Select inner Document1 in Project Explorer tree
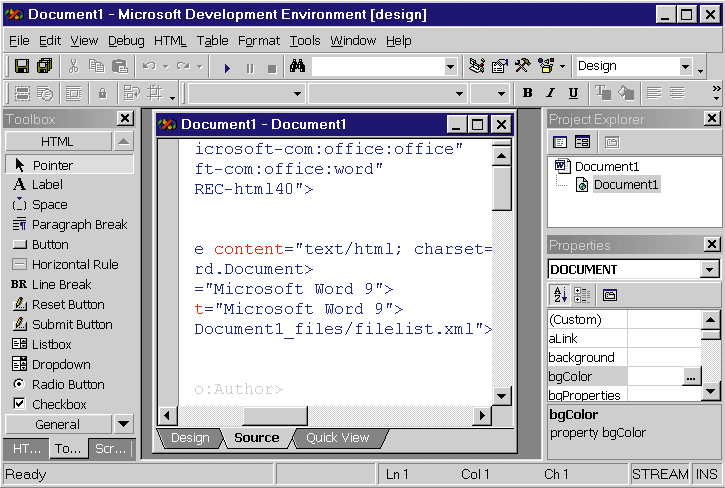The image size is (725, 488). pos(626,185)
